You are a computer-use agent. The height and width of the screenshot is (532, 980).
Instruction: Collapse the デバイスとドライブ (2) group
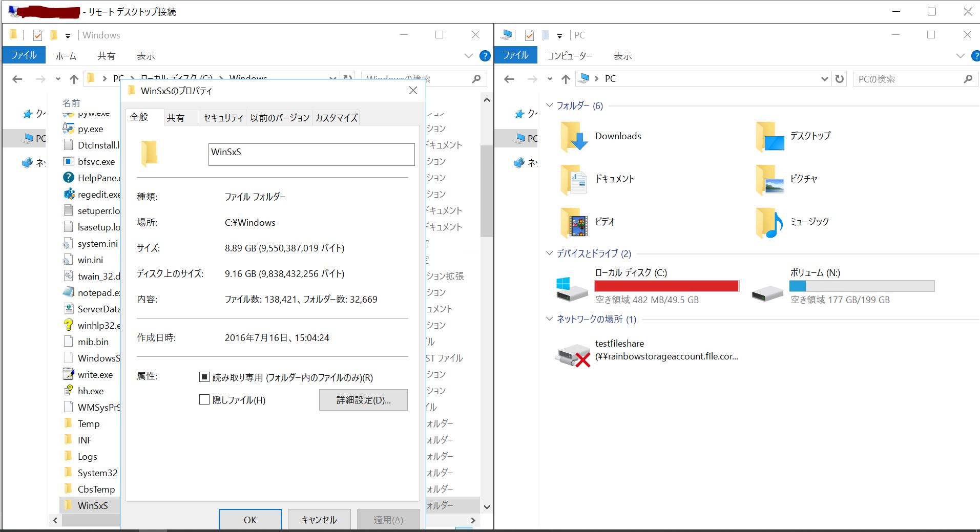(x=550, y=253)
